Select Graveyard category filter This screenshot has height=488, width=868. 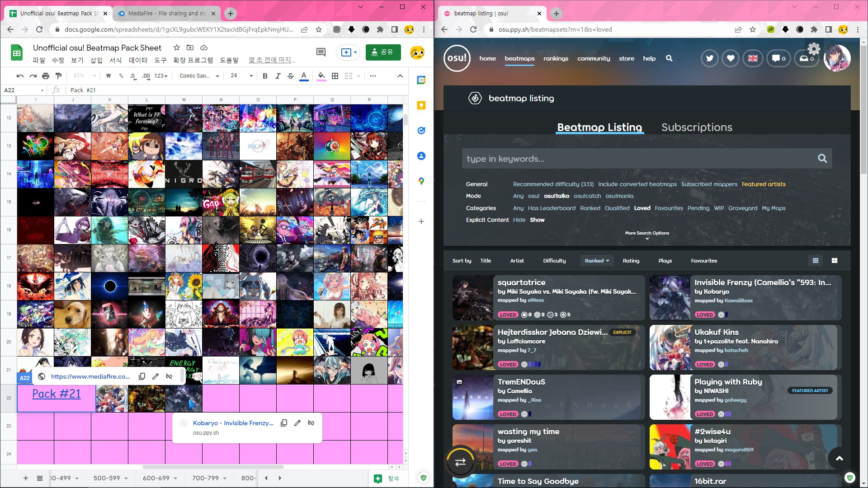(742, 208)
